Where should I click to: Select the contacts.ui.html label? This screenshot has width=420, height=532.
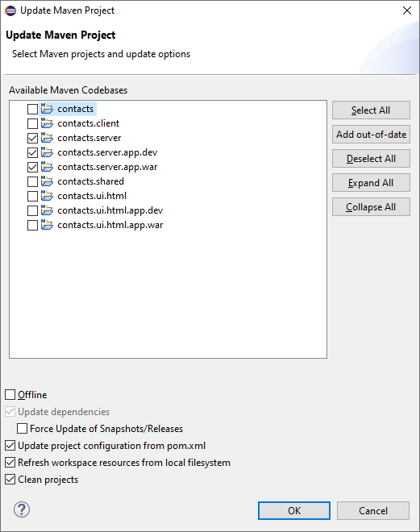coord(92,196)
